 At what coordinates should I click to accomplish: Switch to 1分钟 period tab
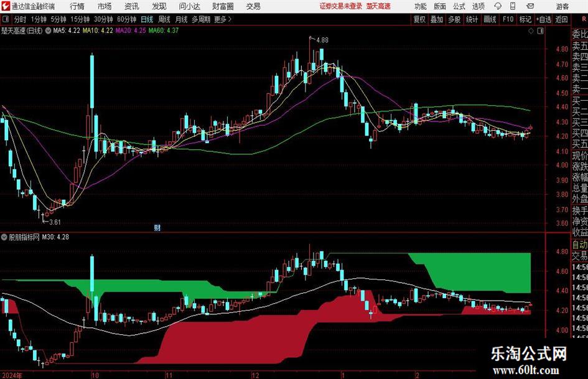38,19
